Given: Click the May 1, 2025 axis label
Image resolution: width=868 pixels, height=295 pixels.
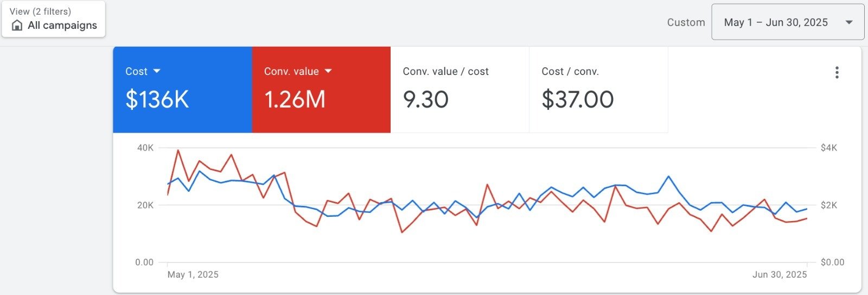Looking at the screenshot, I should click(x=193, y=274).
